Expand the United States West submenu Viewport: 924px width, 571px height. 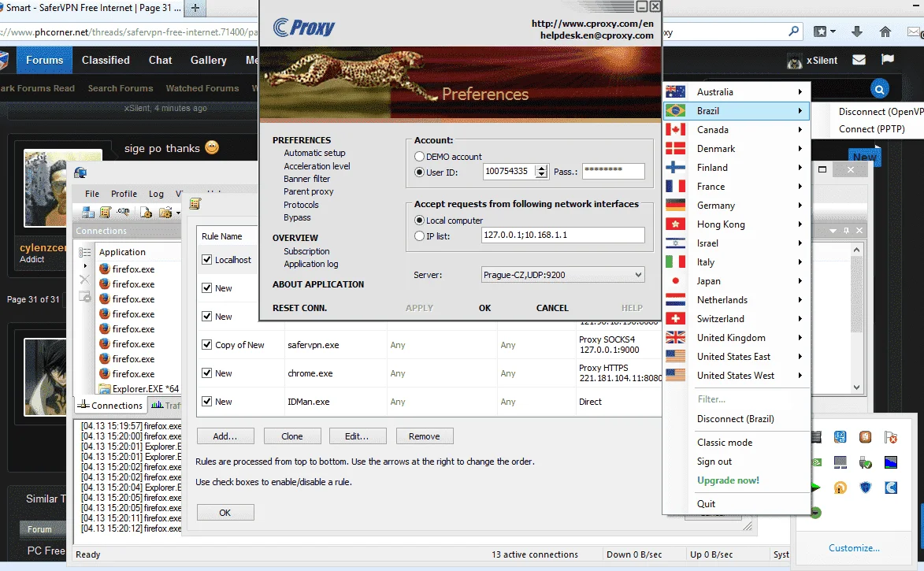737,376
